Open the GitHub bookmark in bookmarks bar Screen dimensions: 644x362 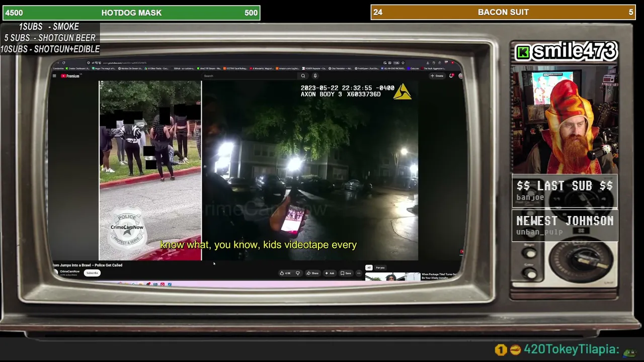[x=184, y=68]
